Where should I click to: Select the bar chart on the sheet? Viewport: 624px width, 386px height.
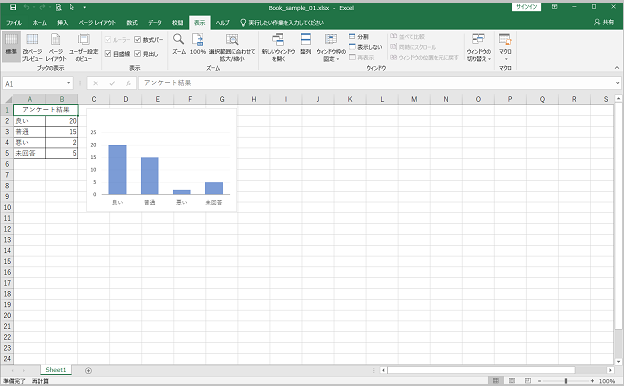(162, 160)
